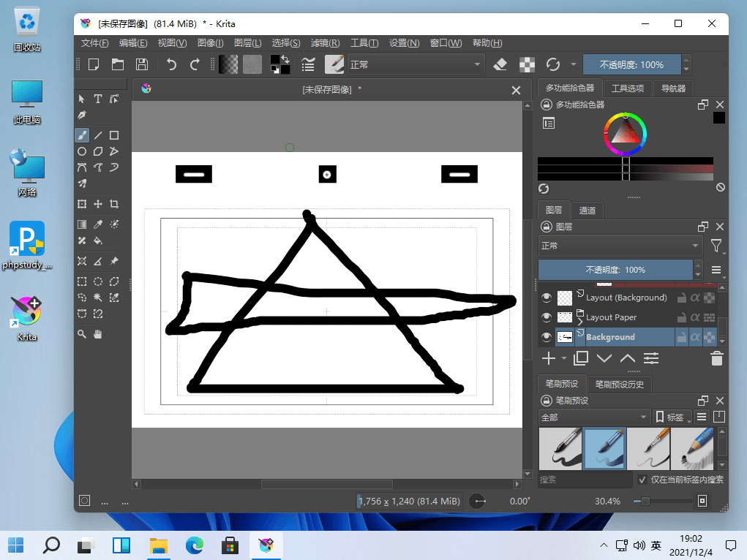Move the layer down with arrow
The image size is (747, 560).
[604, 358]
